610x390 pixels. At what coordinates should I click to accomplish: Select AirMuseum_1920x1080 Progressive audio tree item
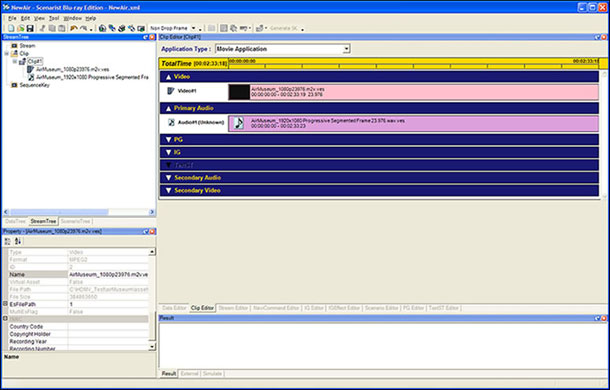pos(92,77)
